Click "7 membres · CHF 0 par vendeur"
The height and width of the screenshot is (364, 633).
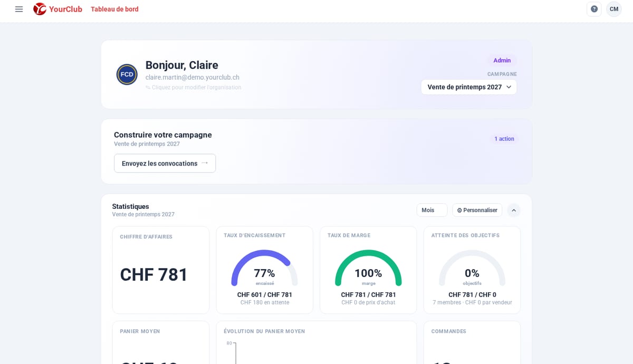click(472, 303)
